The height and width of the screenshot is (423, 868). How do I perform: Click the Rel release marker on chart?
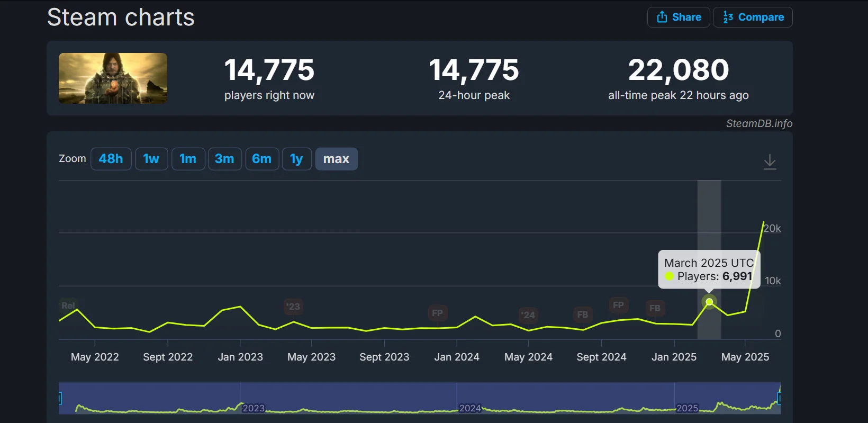coord(68,305)
